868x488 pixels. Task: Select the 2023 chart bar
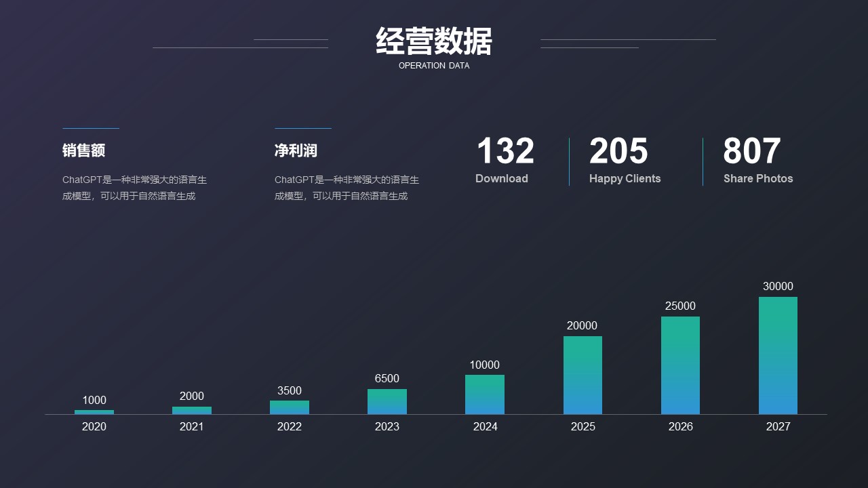pyautogui.click(x=387, y=401)
